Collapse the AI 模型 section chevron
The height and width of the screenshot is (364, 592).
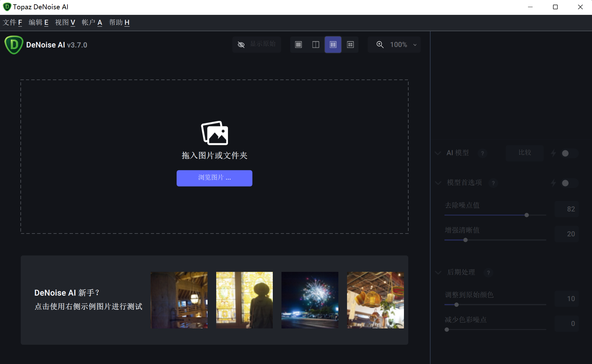(x=438, y=153)
